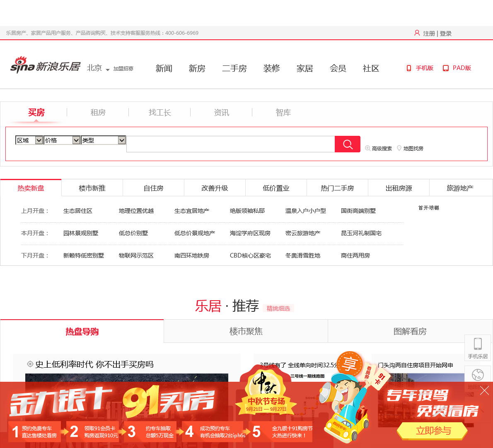493x448 pixels.
Task: Open the 地理位置优越 link
Action: (136, 211)
